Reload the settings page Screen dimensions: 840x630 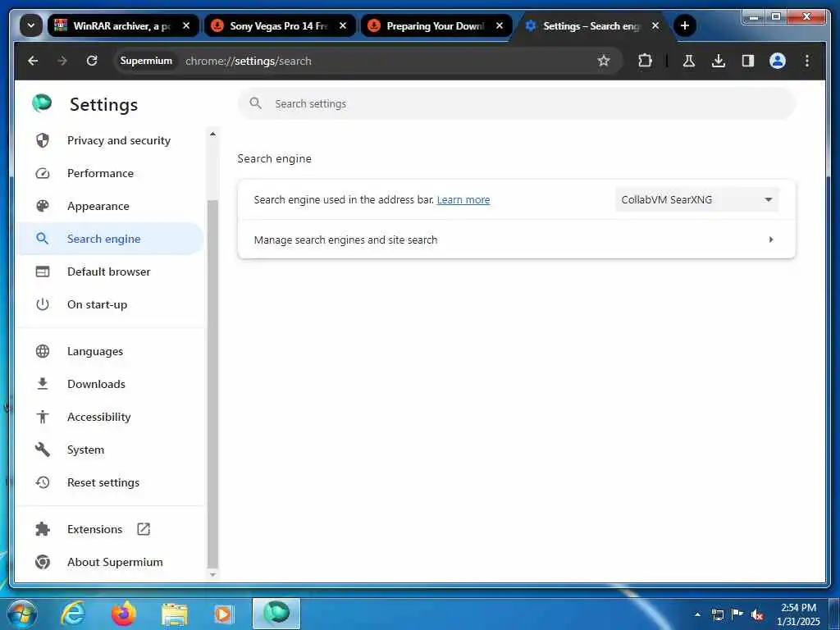coord(92,61)
